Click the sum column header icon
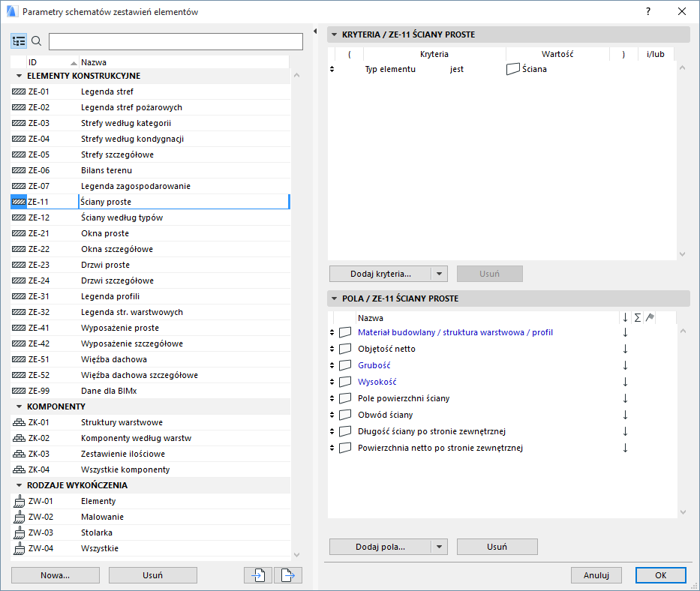The width and height of the screenshot is (700, 591). pyautogui.click(x=638, y=317)
